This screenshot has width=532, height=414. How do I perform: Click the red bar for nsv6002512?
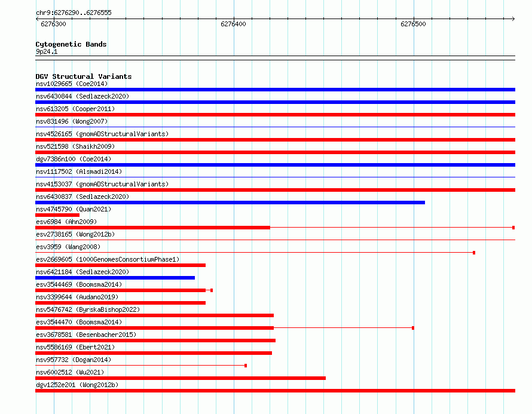pyautogui.click(x=181, y=378)
